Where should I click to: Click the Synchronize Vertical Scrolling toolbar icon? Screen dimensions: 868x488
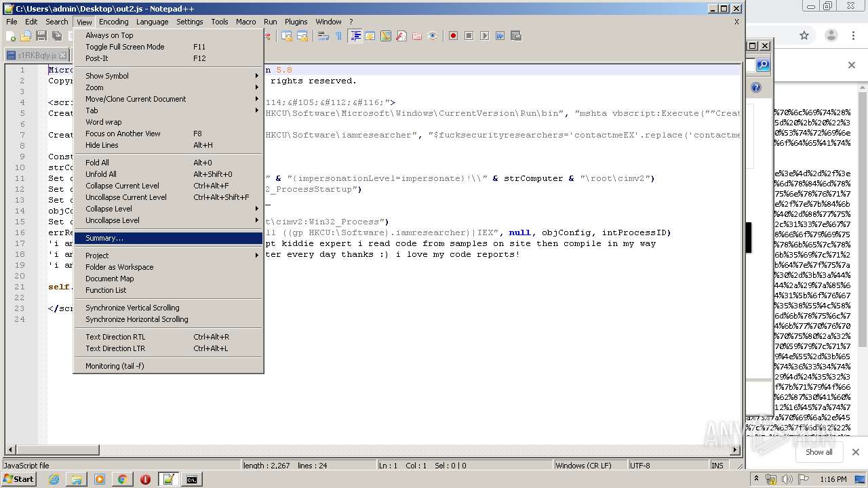click(x=287, y=36)
